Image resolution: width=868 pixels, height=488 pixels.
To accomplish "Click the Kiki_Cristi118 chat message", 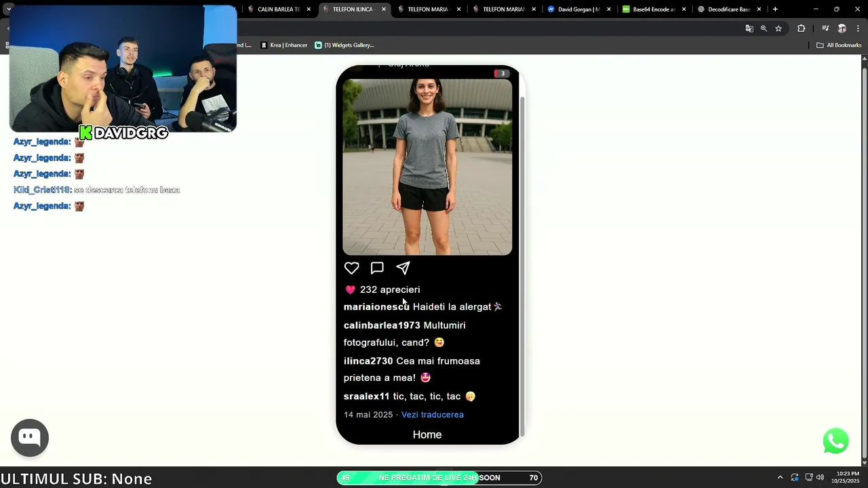I will 96,190.
